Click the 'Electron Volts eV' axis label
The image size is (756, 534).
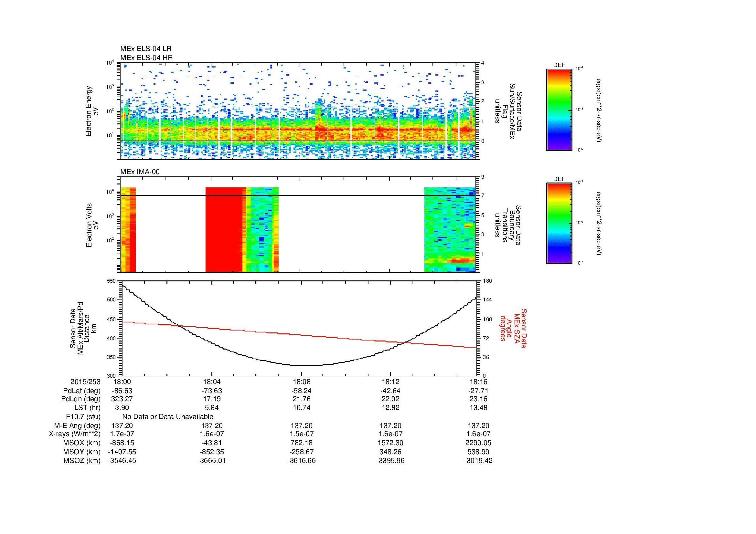92,225
